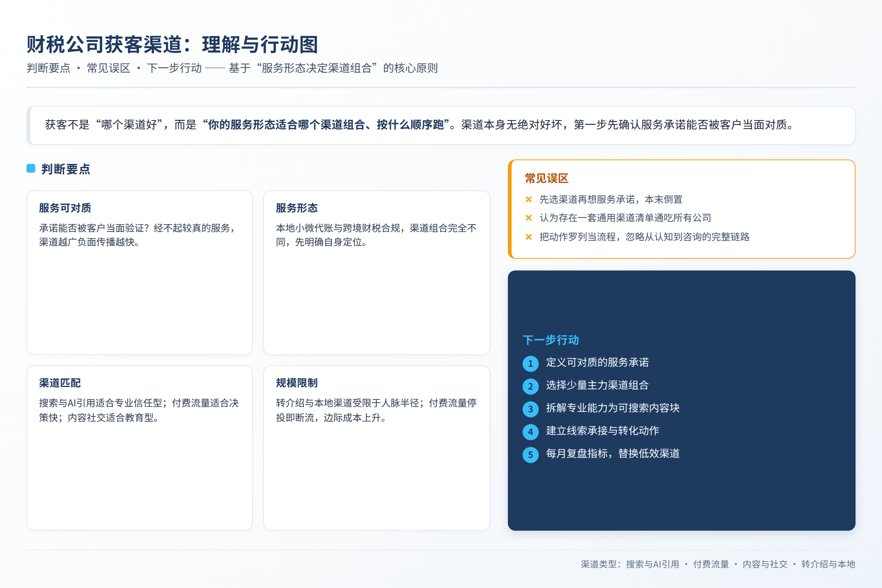Image resolution: width=882 pixels, height=588 pixels.
Task: Click the 服务可对质 card title
Action: [65, 208]
